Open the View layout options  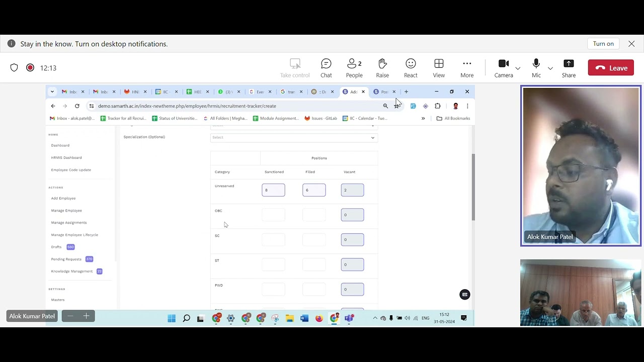pos(439,68)
